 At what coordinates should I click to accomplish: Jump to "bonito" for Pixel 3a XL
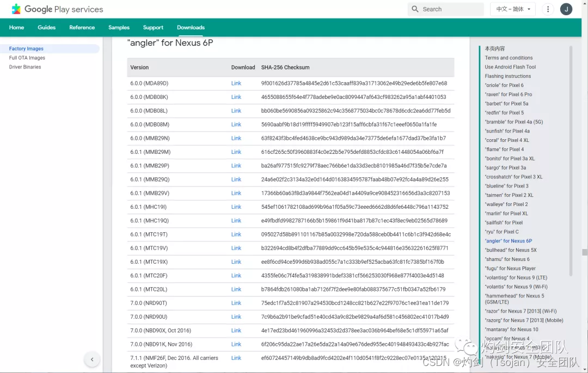coord(510,158)
